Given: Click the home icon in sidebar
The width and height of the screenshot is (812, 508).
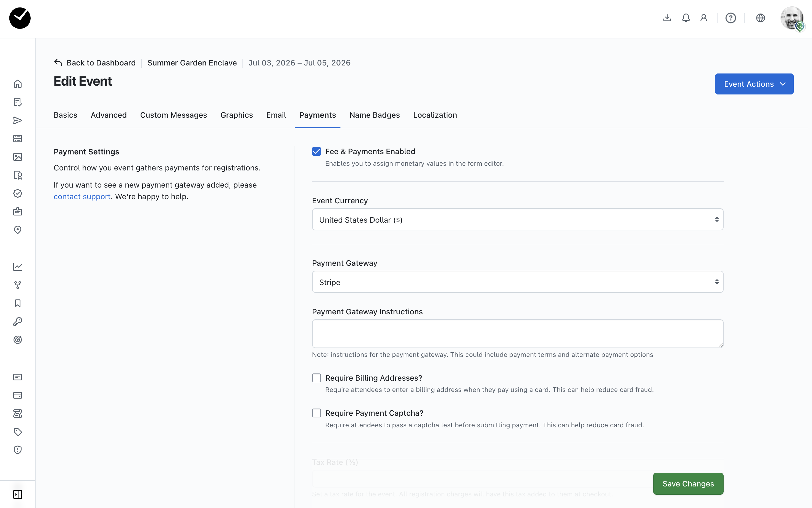Looking at the screenshot, I should [17, 84].
